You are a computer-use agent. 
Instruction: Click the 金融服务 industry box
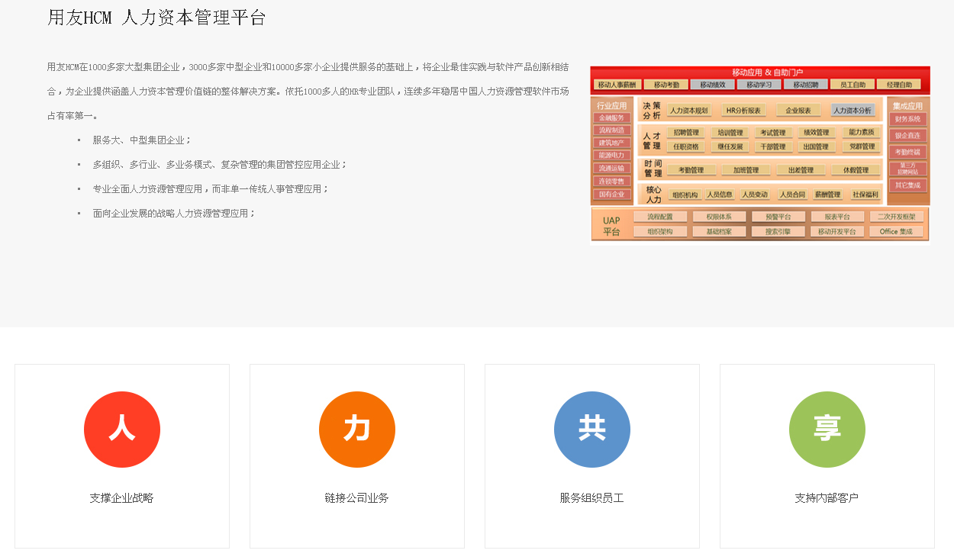pyautogui.click(x=611, y=118)
